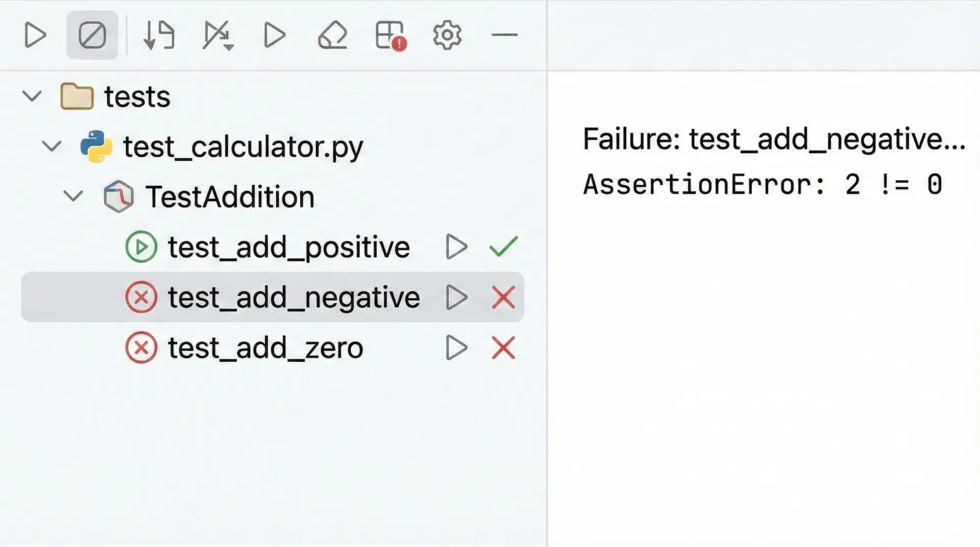Image resolution: width=980 pixels, height=547 pixels.
Task: Click the green checkmark of test_add_positive
Action: click(503, 247)
